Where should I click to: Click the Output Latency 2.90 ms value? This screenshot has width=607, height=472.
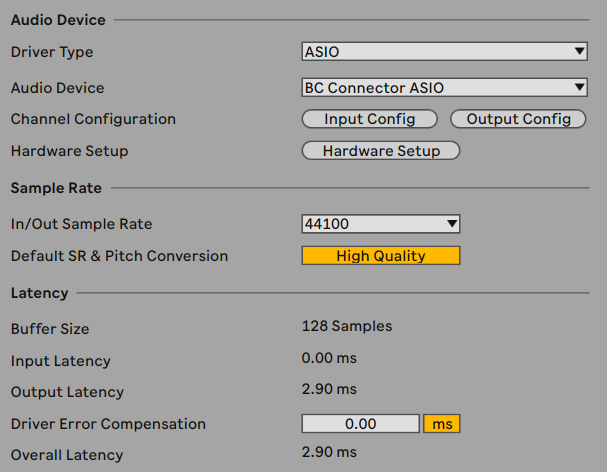329,389
